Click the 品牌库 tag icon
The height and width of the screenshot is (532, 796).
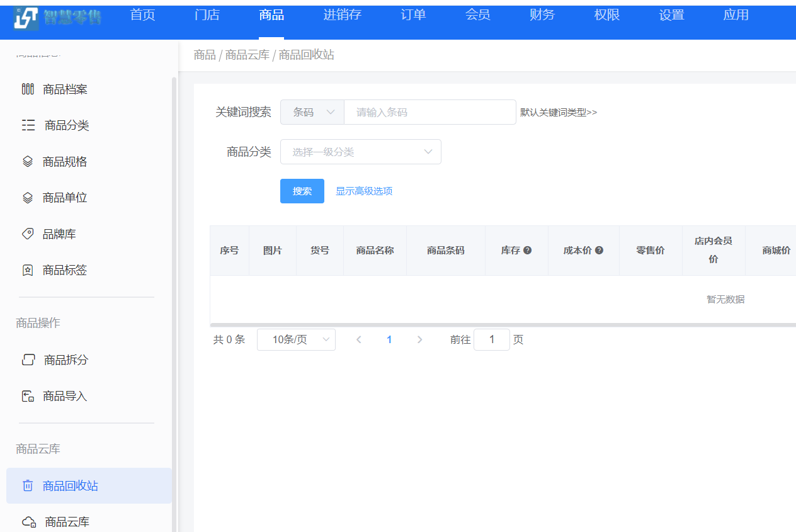(28, 234)
